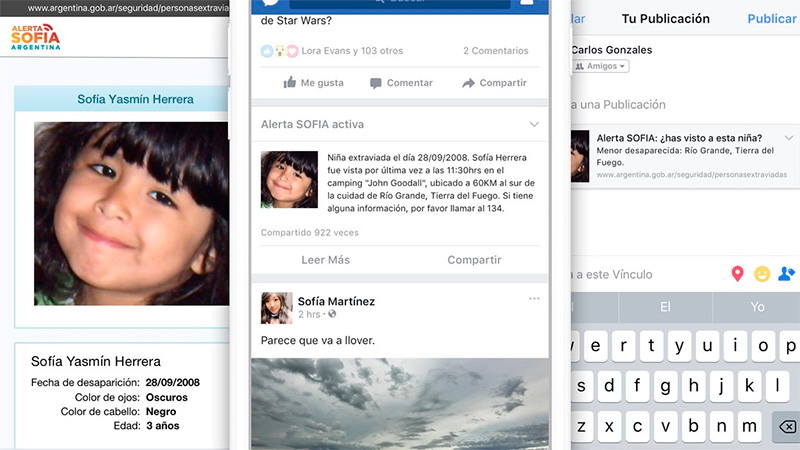This screenshot has height=450, width=800.
Task: Tap the missing girl thumbnail in alert card
Action: (289, 180)
